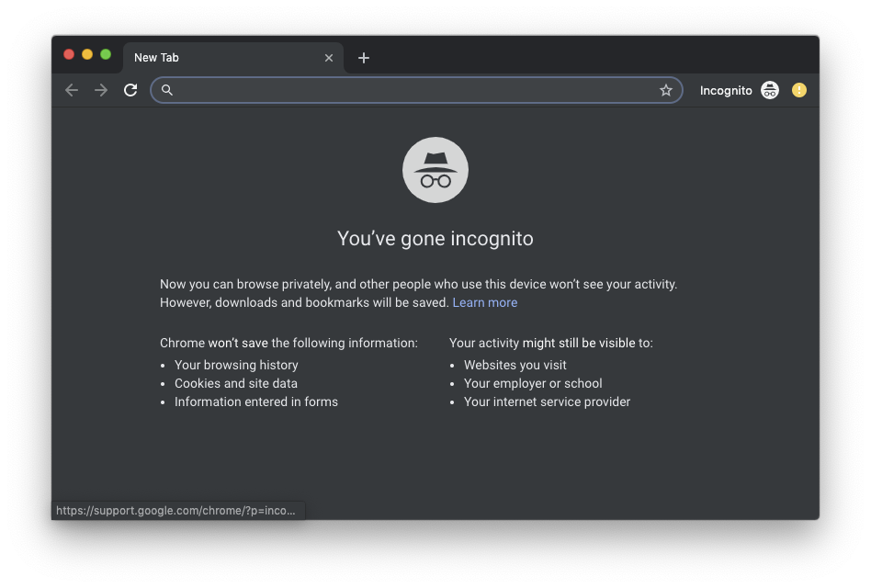The width and height of the screenshot is (871, 588).
Task: Click into the address bar field
Action: pyautogui.click(x=416, y=90)
